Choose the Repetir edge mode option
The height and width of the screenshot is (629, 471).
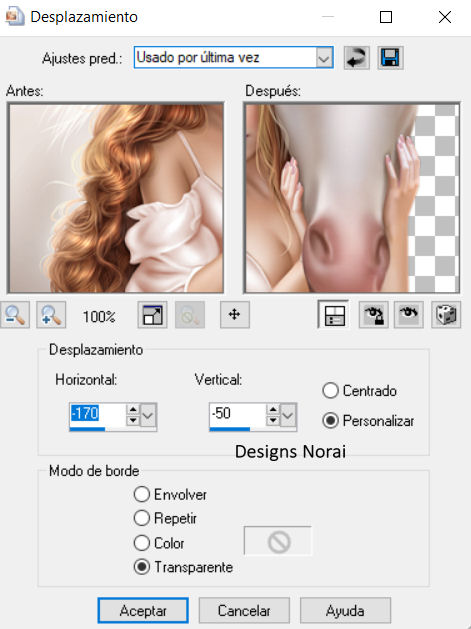(x=142, y=518)
